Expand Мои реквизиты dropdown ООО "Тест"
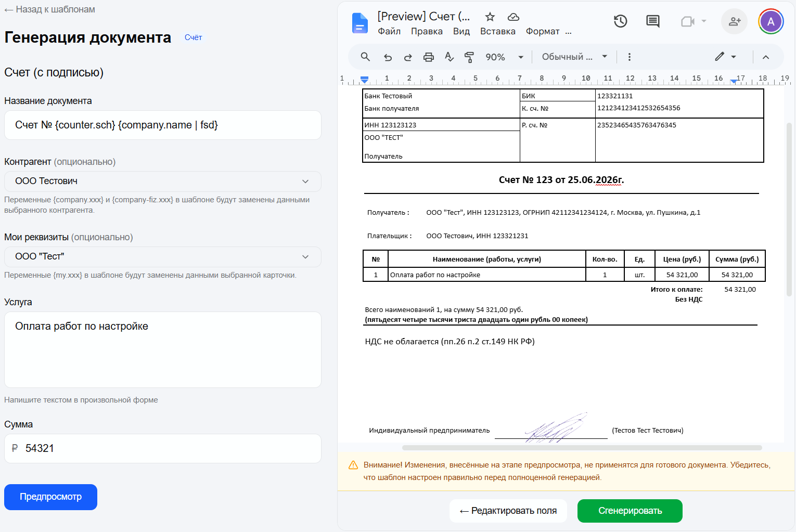 pyautogui.click(x=163, y=257)
